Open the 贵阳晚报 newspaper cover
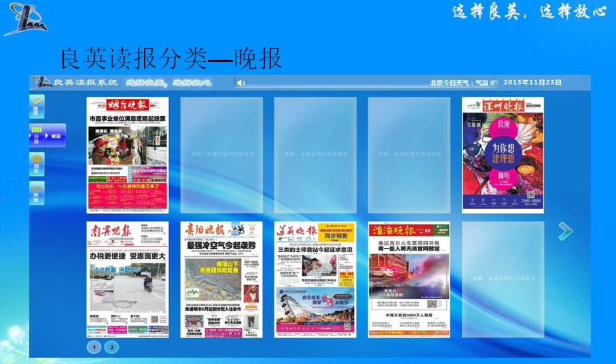 [221, 279]
